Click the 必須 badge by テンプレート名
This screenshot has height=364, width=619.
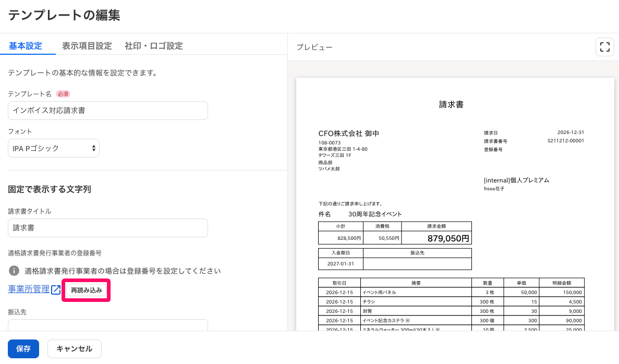click(63, 94)
